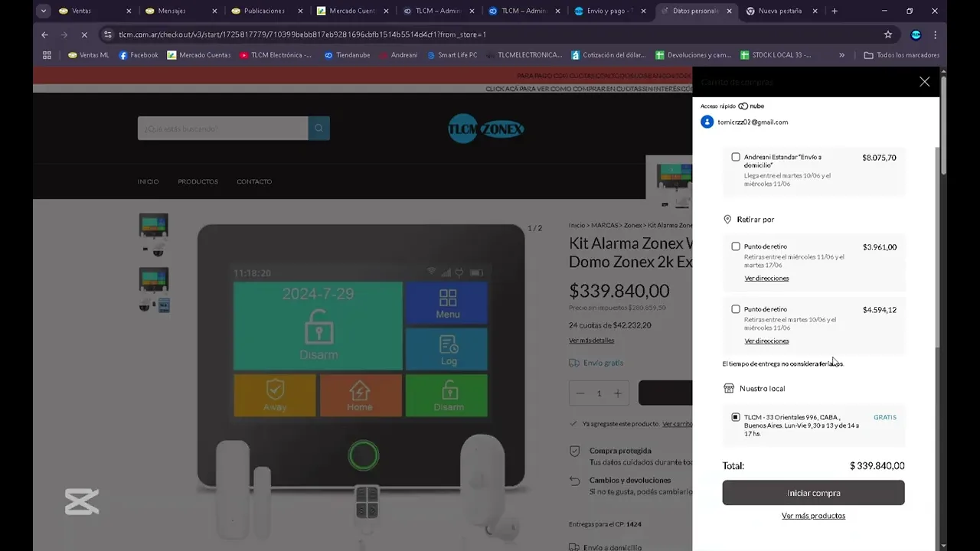Screen dimensions: 980x551
Task: Stop page loading with the X button
Action: click(x=84, y=34)
